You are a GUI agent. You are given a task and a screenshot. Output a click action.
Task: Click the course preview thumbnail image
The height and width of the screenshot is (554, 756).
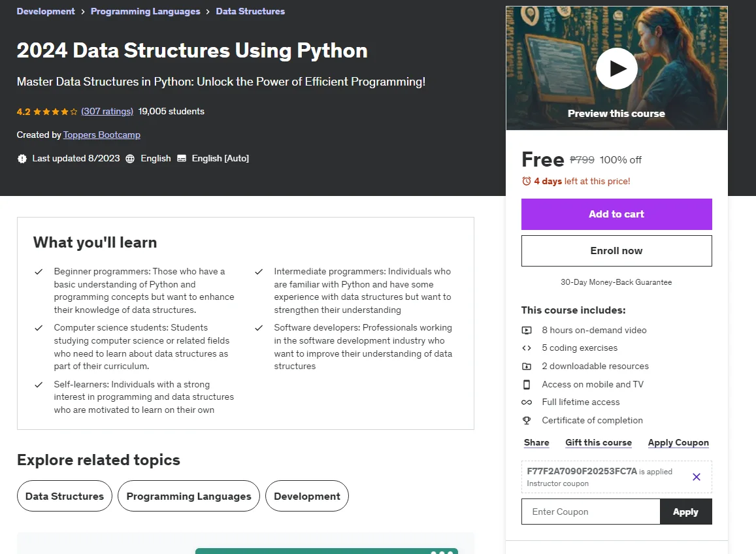(x=616, y=68)
